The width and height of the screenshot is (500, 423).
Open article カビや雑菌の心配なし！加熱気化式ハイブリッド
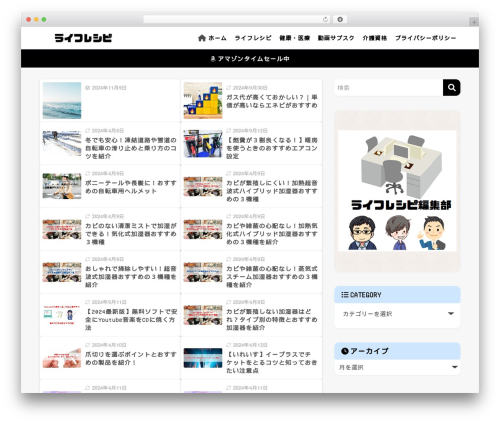272,234
